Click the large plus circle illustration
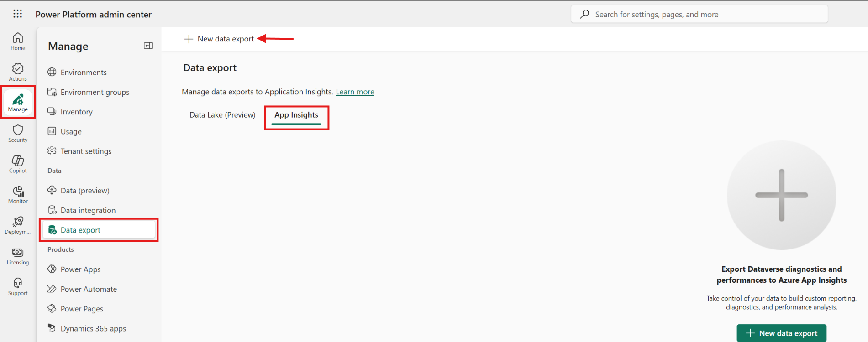Image resolution: width=868 pixels, height=342 pixels. pyautogui.click(x=781, y=195)
